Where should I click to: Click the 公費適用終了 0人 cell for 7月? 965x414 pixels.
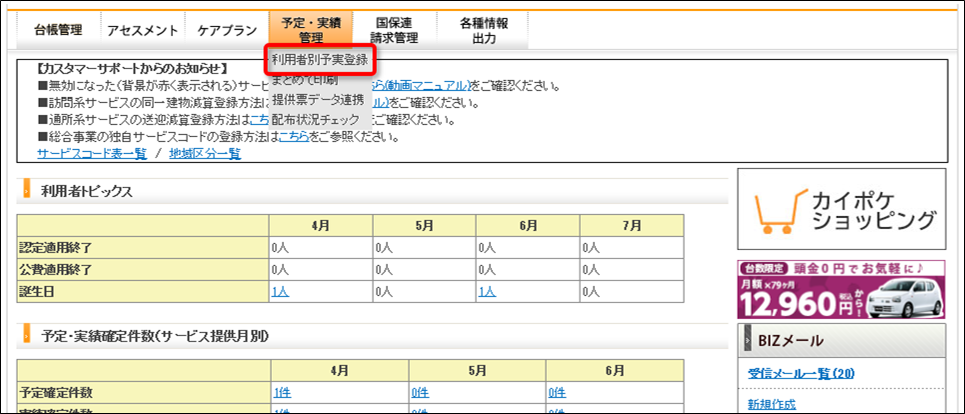coord(631,269)
